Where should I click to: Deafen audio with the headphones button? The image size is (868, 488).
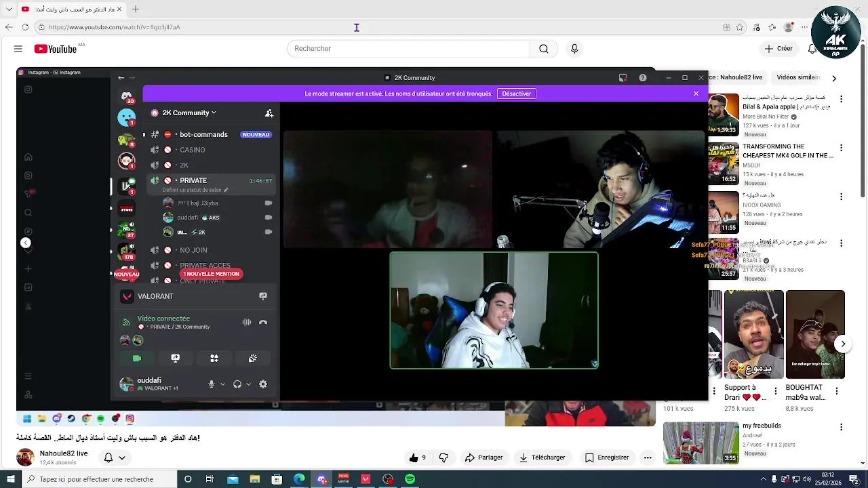[237, 384]
